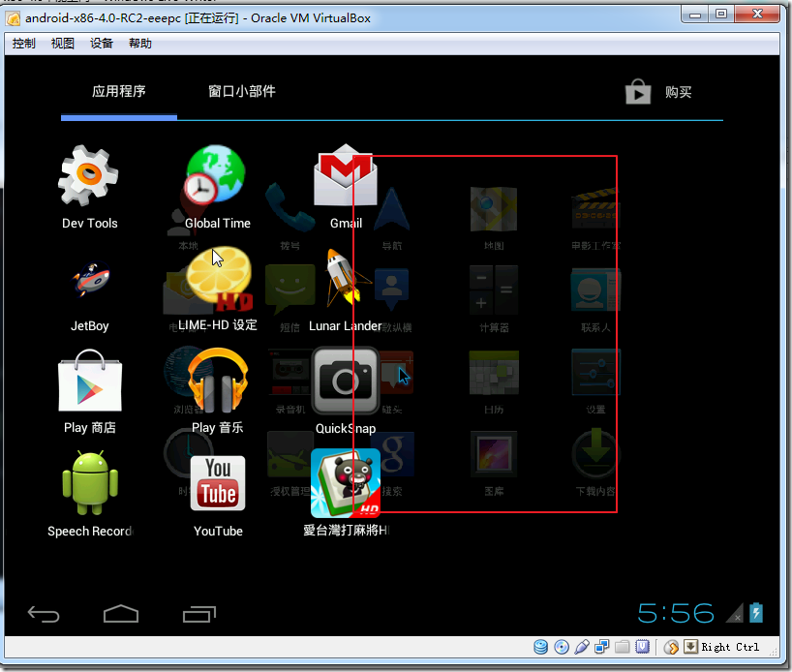
Task: Start the JetBoy game
Action: click(91, 279)
